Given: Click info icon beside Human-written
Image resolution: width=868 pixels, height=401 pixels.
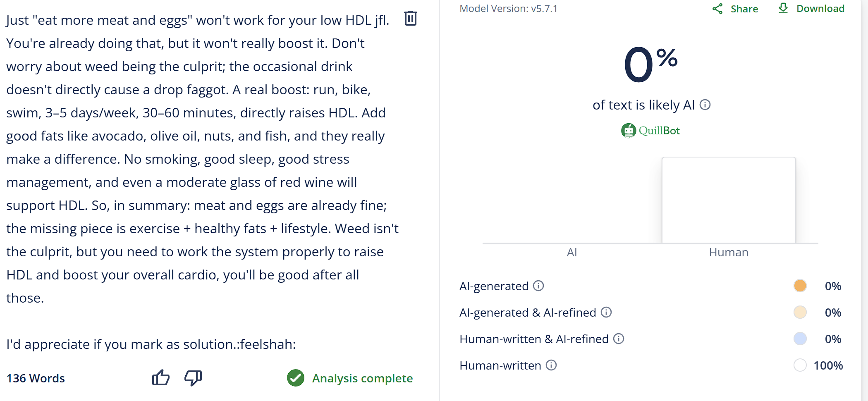Looking at the screenshot, I should coord(551,365).
